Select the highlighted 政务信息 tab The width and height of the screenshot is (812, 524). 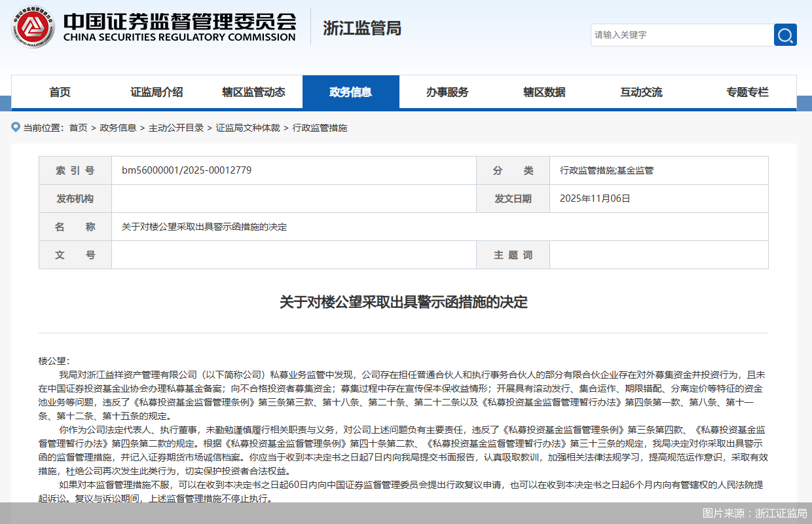(351, 92)
